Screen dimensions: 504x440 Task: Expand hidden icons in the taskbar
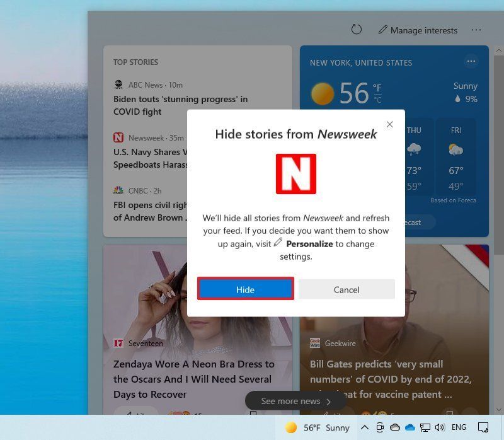tap(365, 427)
